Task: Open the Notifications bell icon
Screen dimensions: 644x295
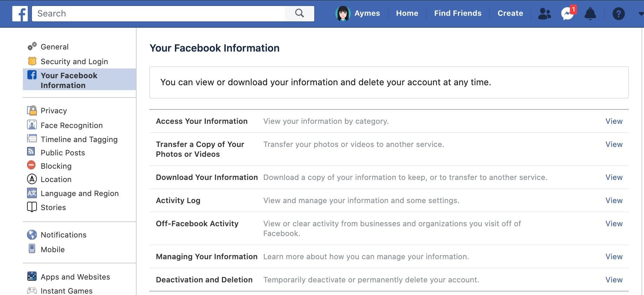Action: pyautogui.click(x=590, y=14)
